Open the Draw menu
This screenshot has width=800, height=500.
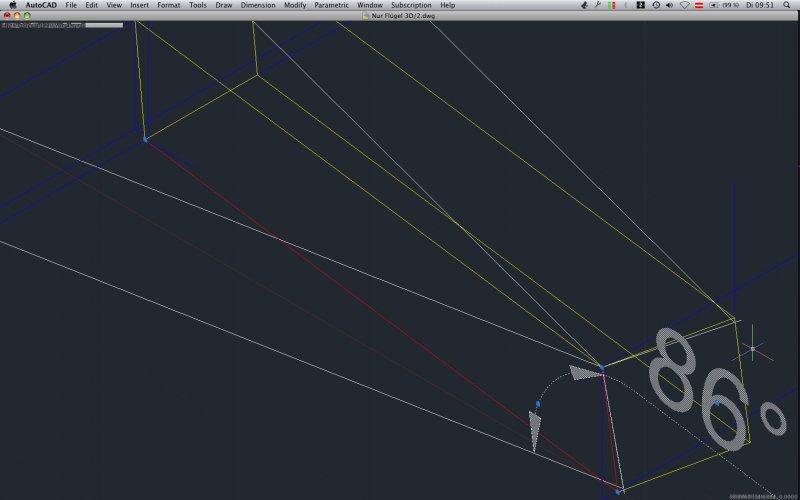pos(223,5)
